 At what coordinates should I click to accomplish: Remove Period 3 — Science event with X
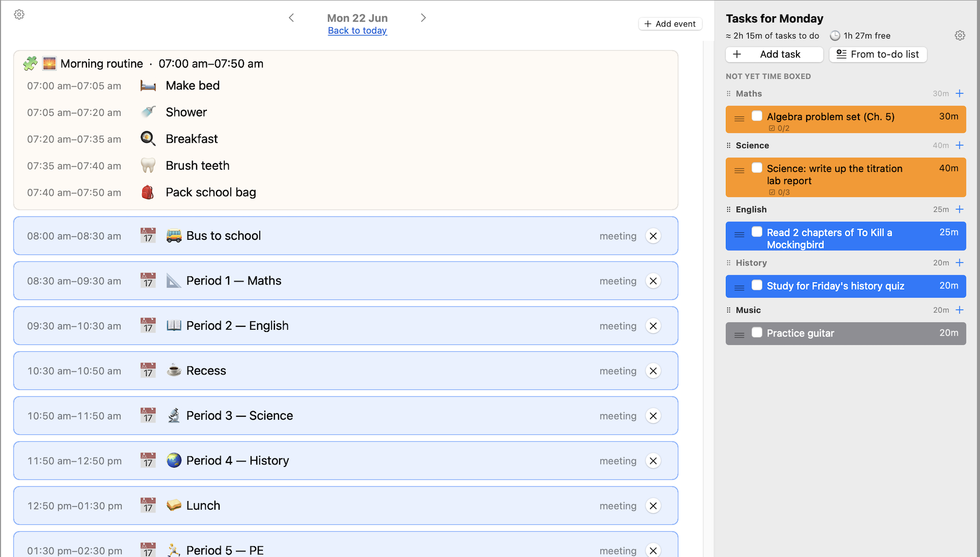653,416
